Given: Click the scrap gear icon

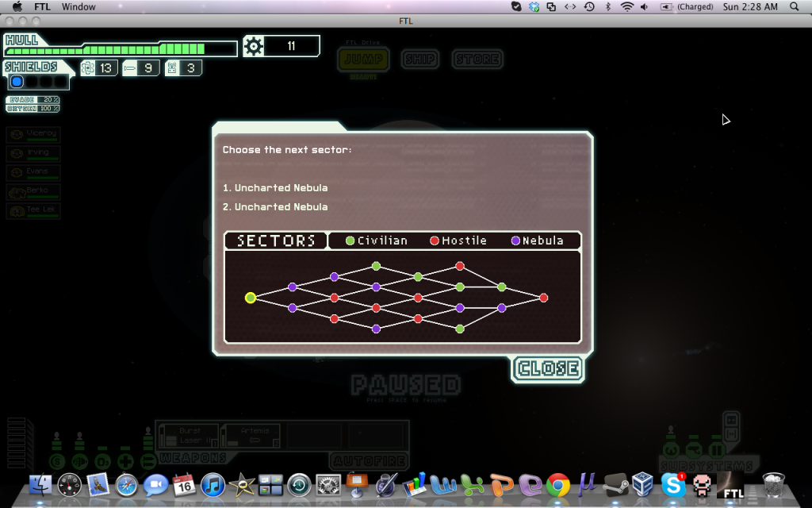Looking at the screenshot, I should 253,46.
